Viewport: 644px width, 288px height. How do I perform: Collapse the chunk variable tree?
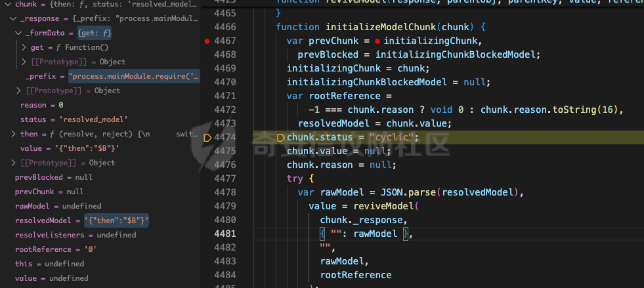point(5,5)
